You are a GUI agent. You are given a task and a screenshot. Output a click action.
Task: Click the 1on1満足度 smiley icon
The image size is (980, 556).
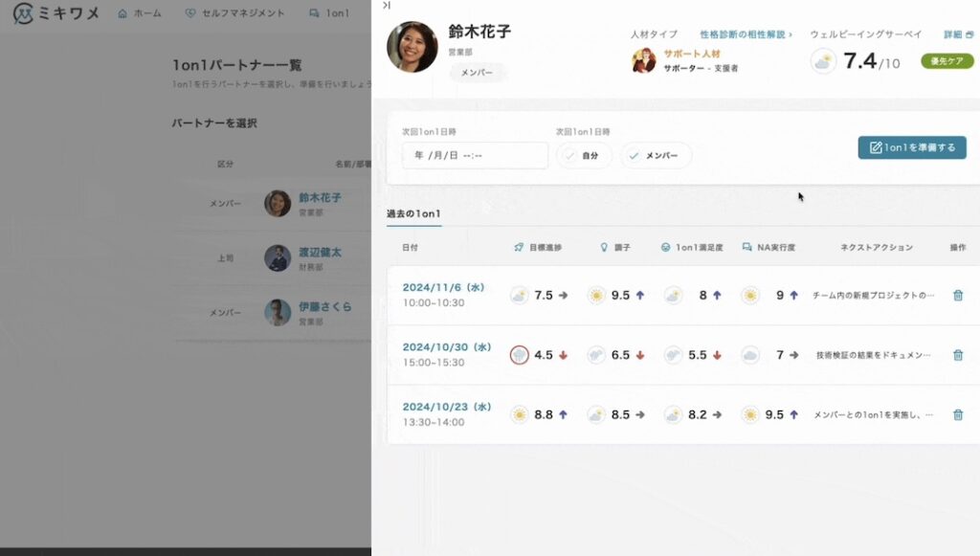[664, 246]
